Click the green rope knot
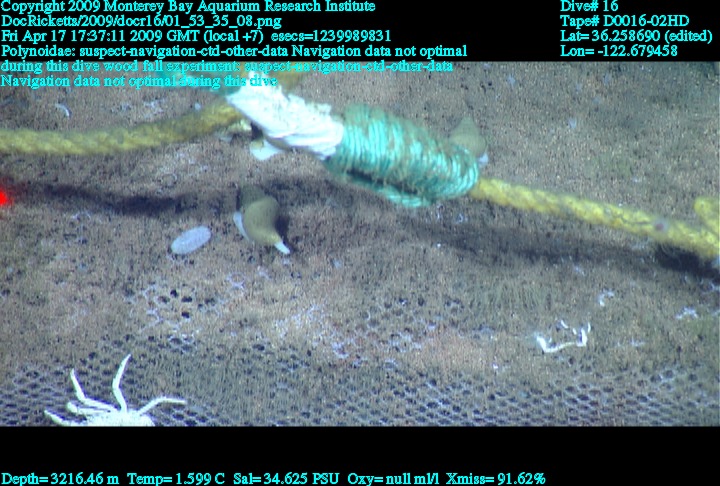This screenshot has height=486, width=720. [x=400, y=156]
